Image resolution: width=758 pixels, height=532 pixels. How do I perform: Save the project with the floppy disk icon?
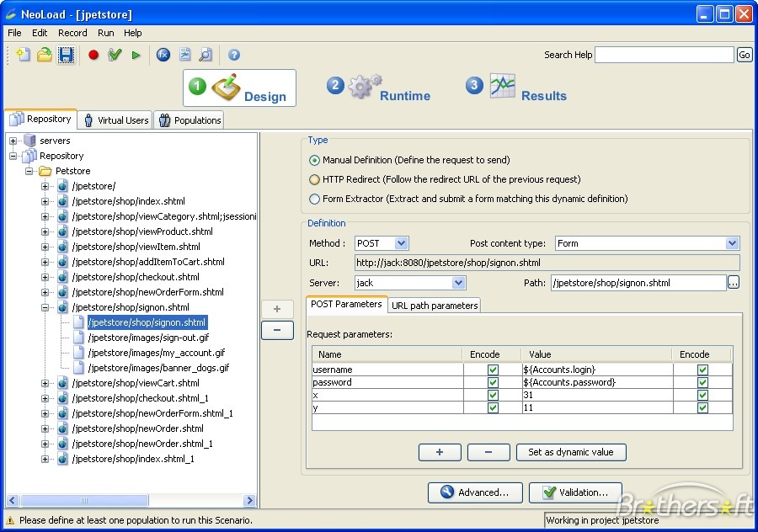67,55
